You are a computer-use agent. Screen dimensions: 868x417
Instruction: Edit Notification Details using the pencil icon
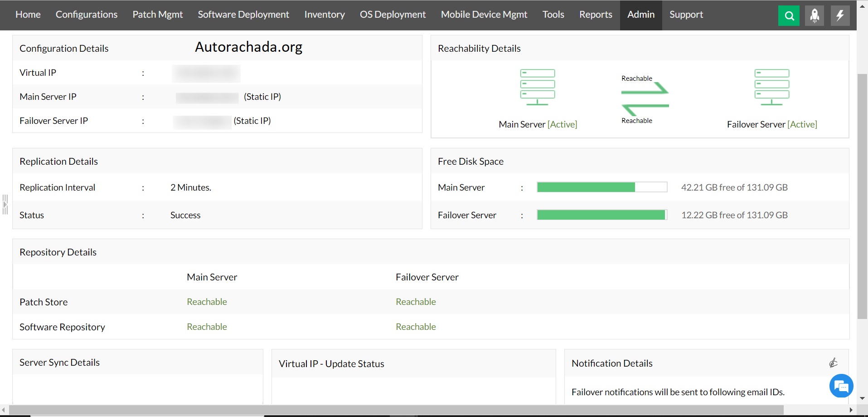(833, 363)
